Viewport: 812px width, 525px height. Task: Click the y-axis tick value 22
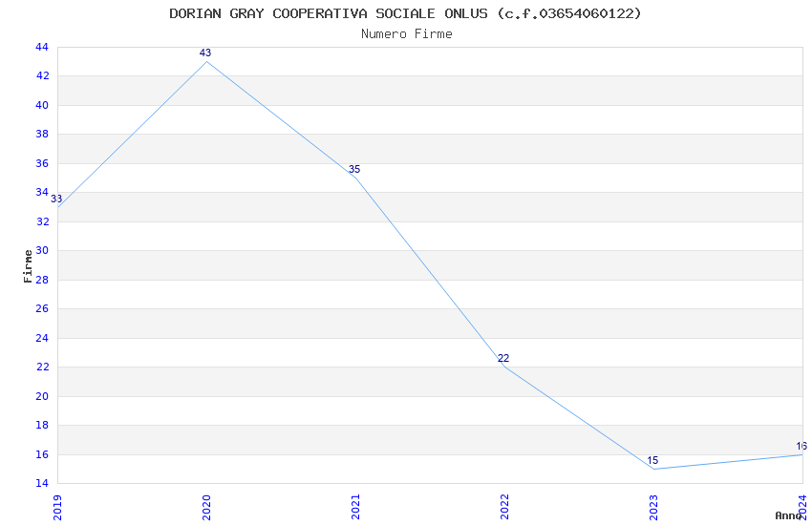coord(42,367)
